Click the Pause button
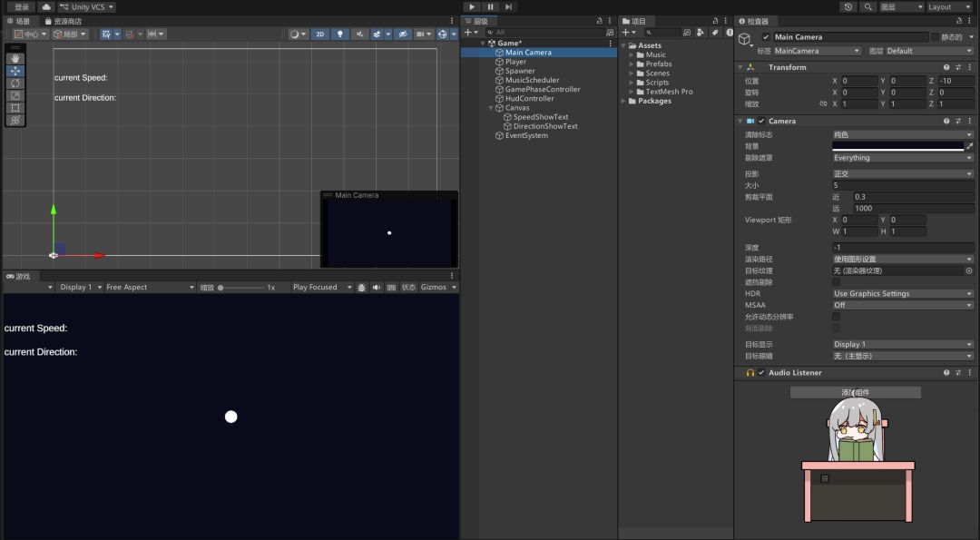 tap(491, 7)
